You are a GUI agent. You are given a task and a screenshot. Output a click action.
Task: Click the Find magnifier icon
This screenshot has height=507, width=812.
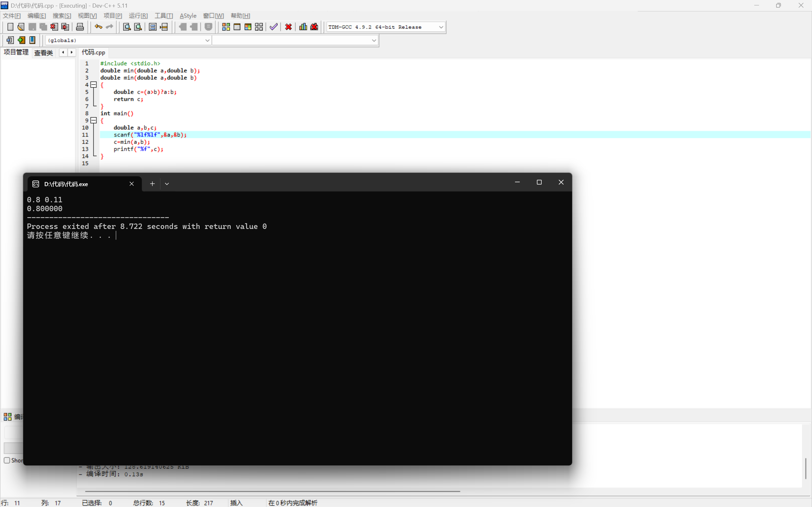(127, 27)
